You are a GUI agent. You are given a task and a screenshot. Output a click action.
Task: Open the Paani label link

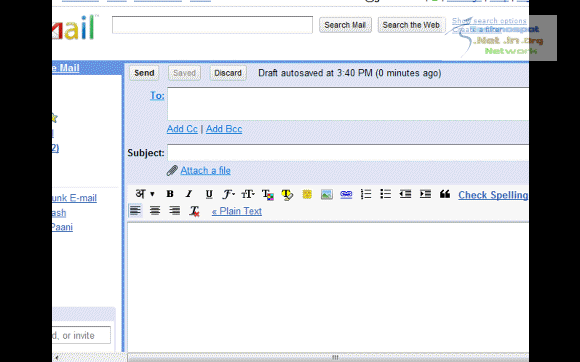(x=62, y=227)
